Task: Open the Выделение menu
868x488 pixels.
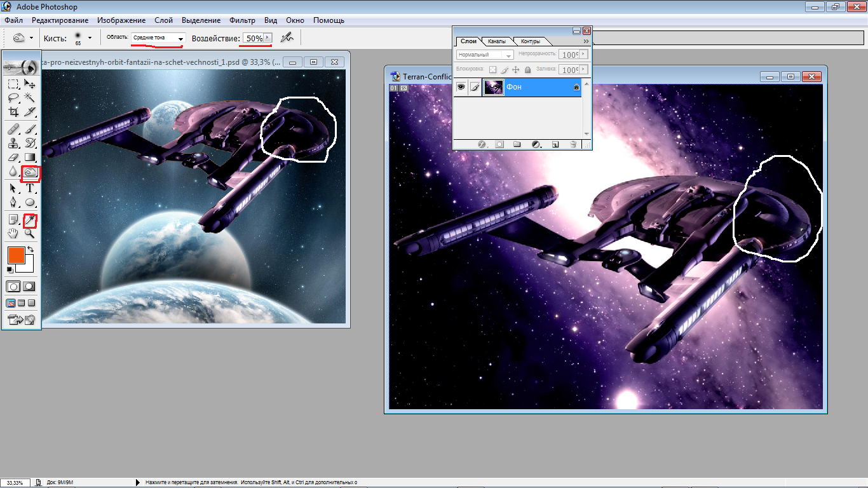Action: point(201,20)
